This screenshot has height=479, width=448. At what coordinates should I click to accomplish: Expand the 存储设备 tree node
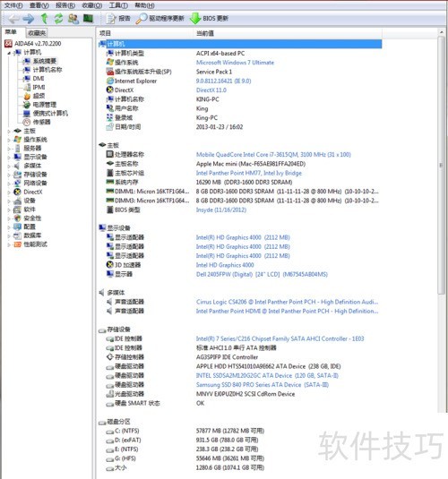[x=9, y=175]
